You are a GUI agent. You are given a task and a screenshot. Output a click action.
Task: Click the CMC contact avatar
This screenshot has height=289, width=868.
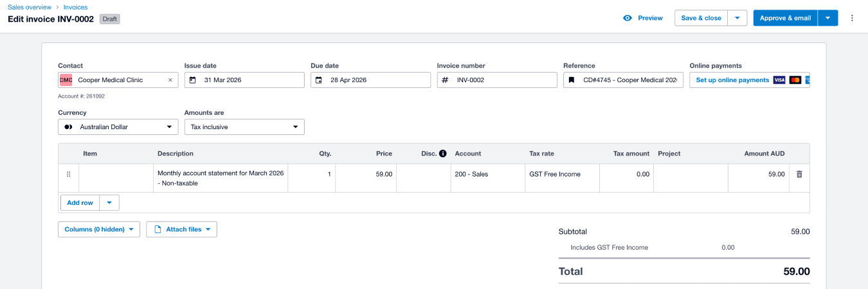pyautogui.click(x=66, y=80)
